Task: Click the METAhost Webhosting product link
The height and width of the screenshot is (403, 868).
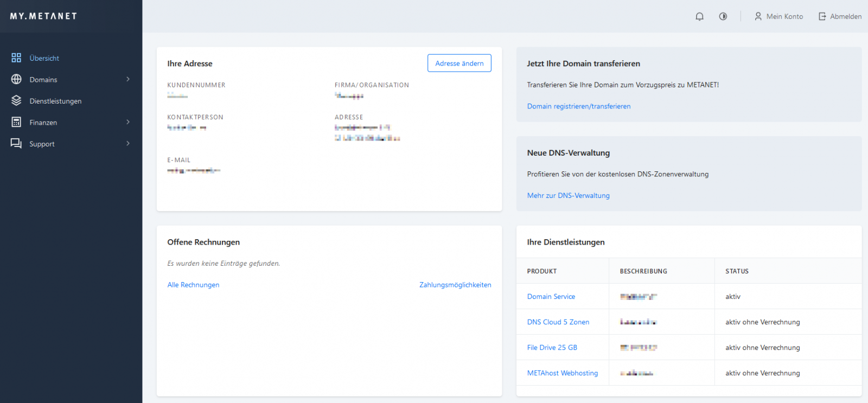Action: click(x=562, y=373)
